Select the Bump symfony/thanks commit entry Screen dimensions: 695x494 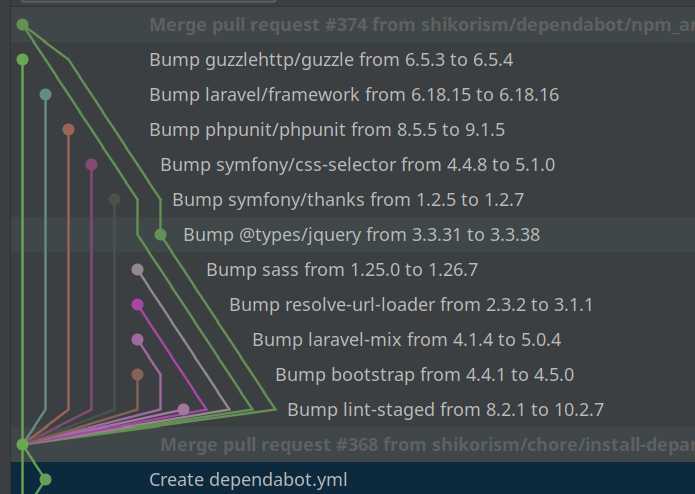pyautogui.click(x=348, y=200)
